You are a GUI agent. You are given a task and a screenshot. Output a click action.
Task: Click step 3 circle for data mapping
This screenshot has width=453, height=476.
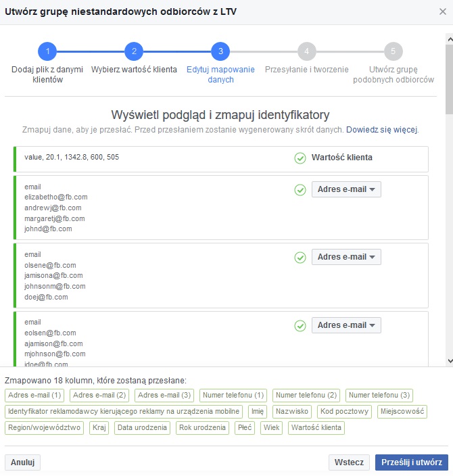point(220,51)
